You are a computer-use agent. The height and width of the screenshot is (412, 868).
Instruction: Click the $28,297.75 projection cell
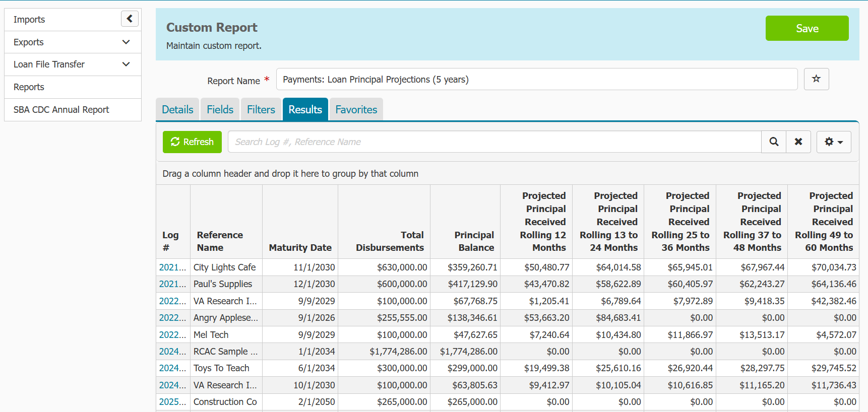[x=752, y=368]
